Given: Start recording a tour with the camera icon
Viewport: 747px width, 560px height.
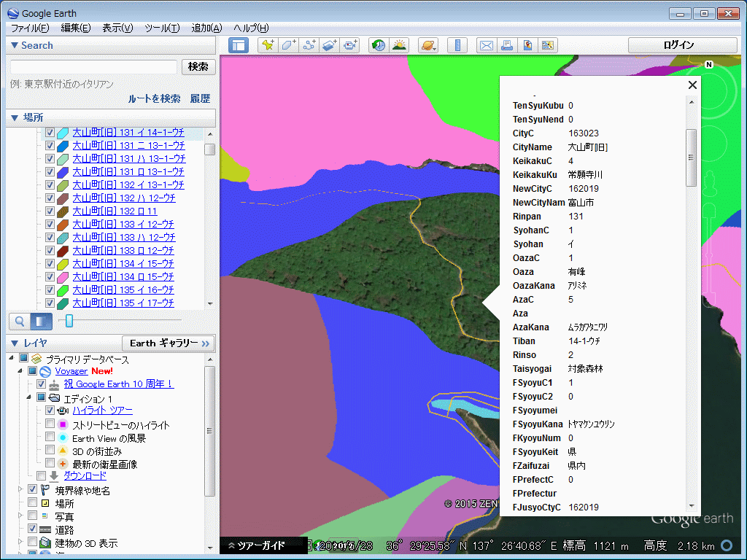Looking at the screenshot, I should (x=350, y=45).
